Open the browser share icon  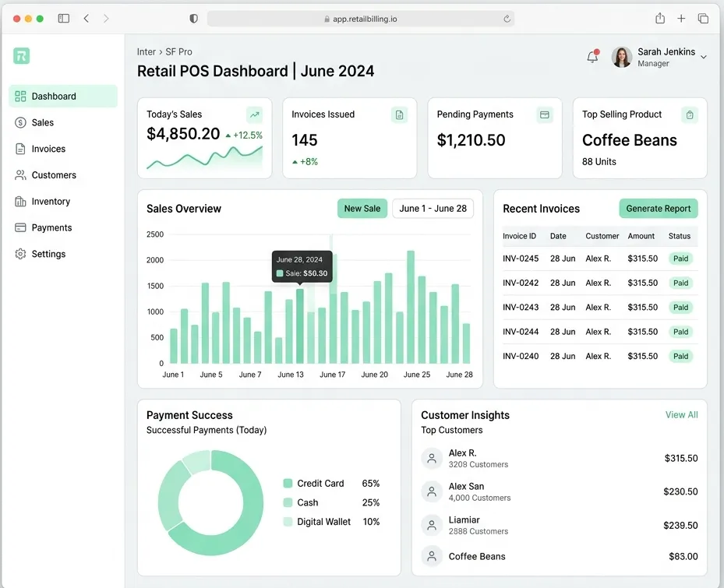tap(660, 18)
